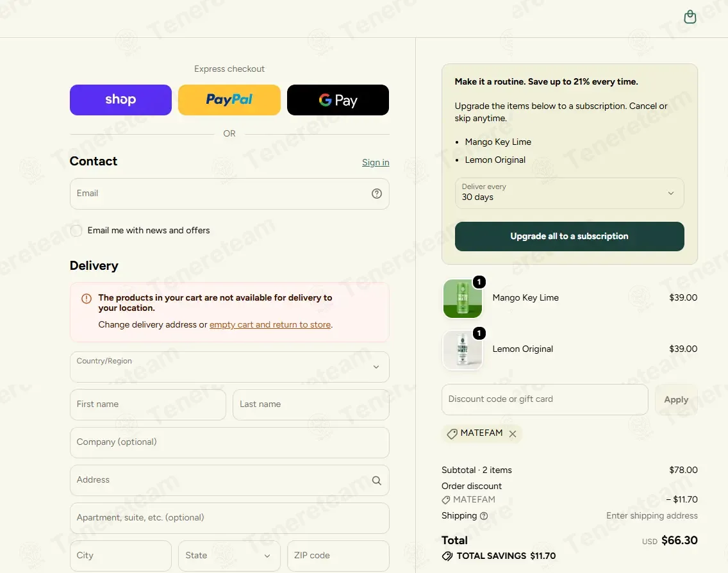The width and height of the screenshot is (728, 573).
Task: Click the tag icon on MATEFAM chip
Action: [452, 434]
